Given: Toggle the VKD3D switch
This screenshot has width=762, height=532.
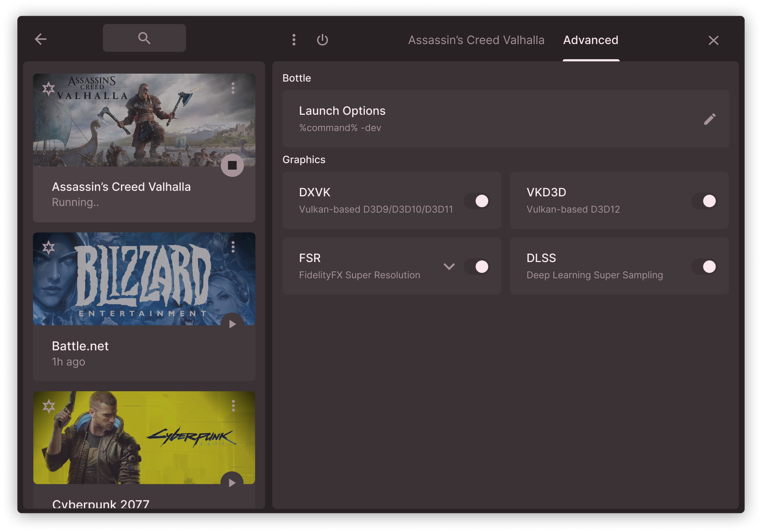Looking at the screenshot, I should pos(704,201).
